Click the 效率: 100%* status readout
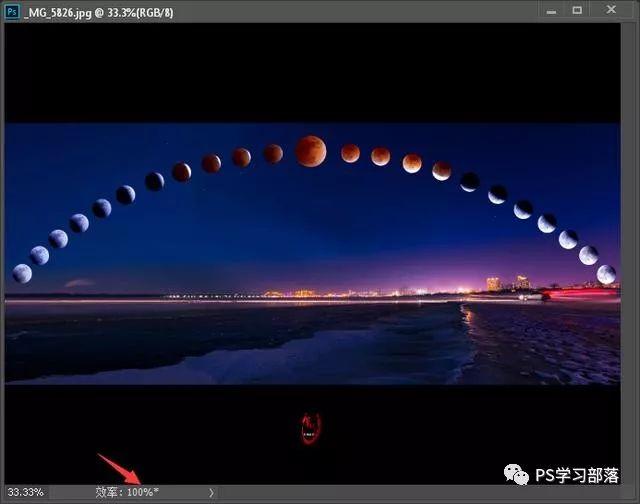 point(127,492)
